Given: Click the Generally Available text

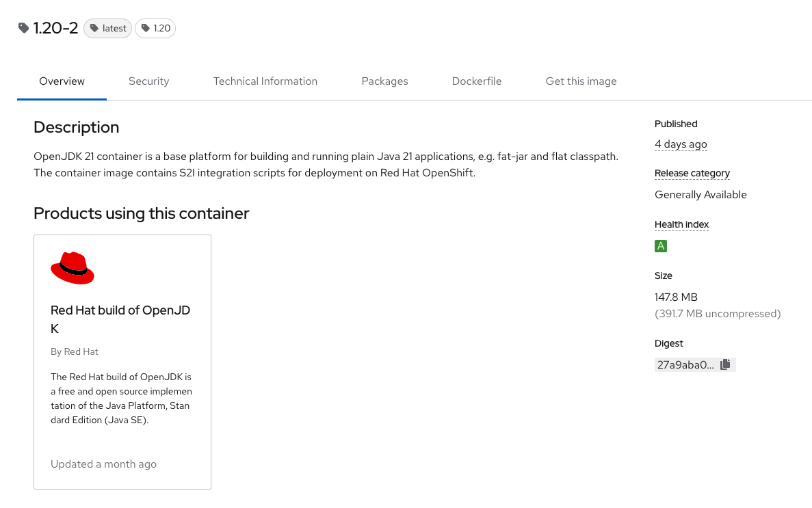Looking at the screenshot, I should point(700,195).
